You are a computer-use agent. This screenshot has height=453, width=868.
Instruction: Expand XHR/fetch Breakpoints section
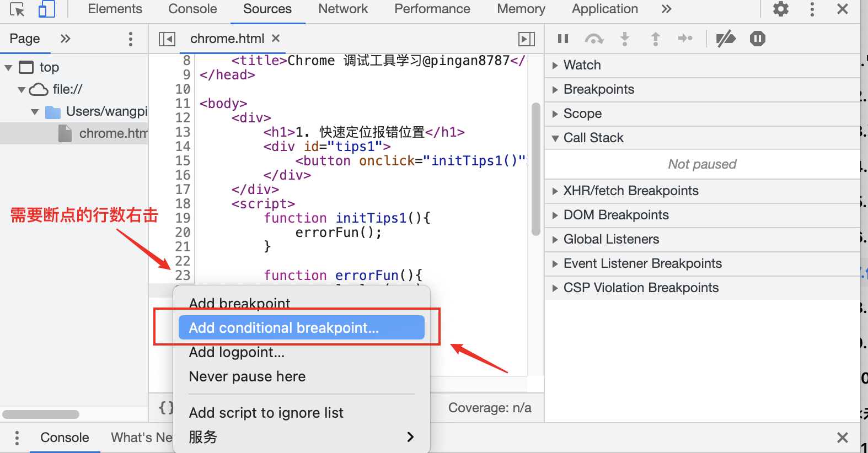coord(702,191)
